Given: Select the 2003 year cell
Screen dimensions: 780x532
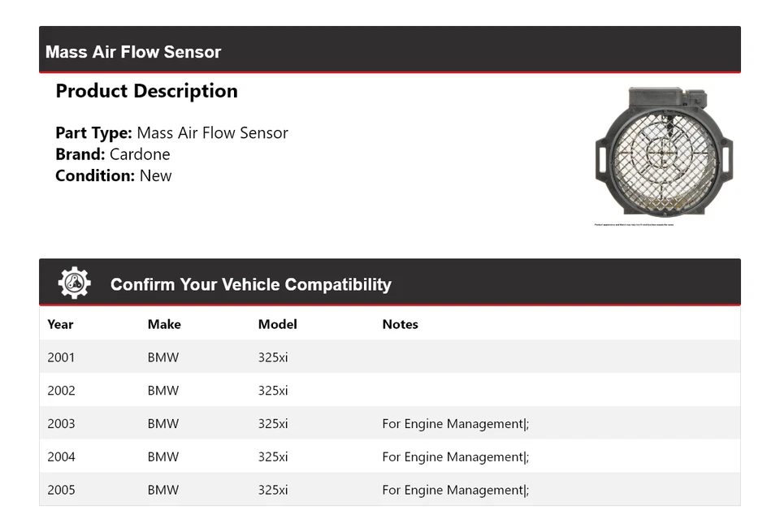Looking at the screenshot, I should [61, 424].
